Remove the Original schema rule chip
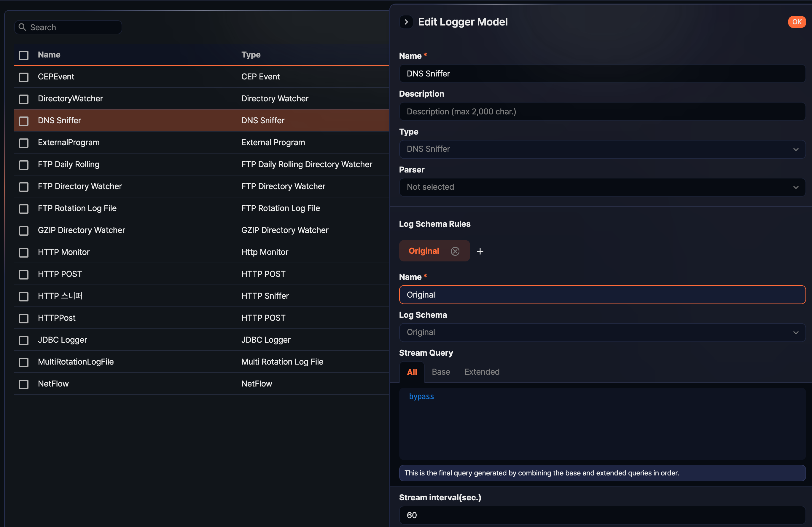Image resolution: width=812 pixels, height=527 pixels. pos(455,251)
